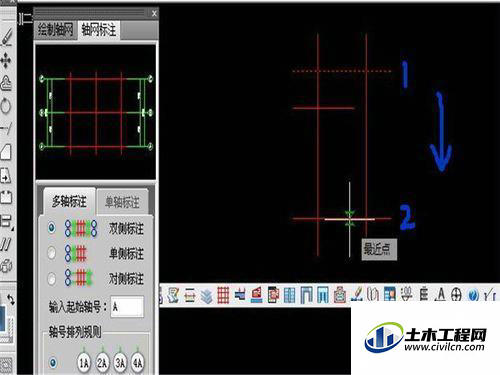500x375 pixels.
Task: Open the 多轴标注 sub-tab
Action: coord(69,201)
